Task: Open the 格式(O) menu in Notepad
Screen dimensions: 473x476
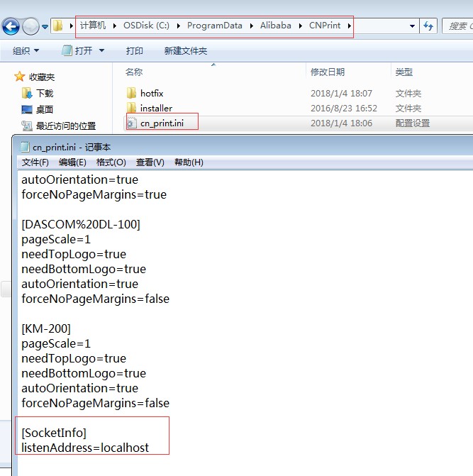Action: pyautogui.click(x=111, y=162)
